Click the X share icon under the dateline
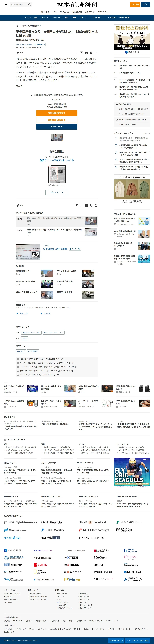154x644 pixels. coord(86,53)
